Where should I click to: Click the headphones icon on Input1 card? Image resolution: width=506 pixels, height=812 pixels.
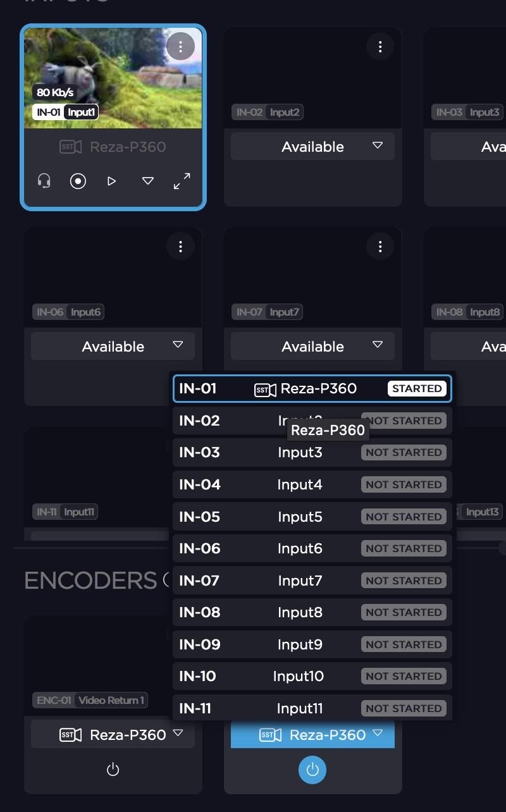[x=44, y=181]
